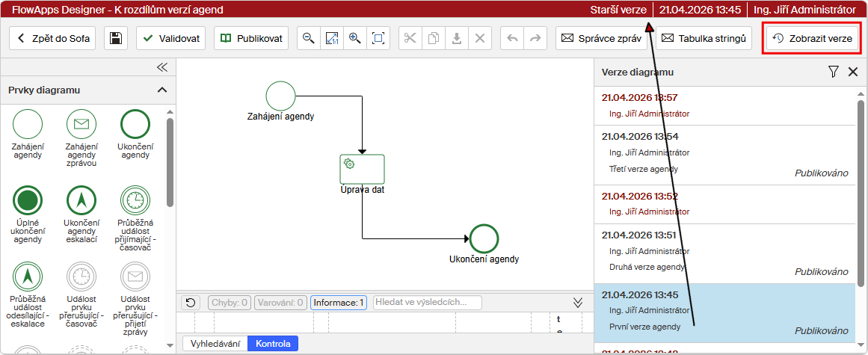Click the copy icon in toolbar
868x355 pixels.
point(434,38)
